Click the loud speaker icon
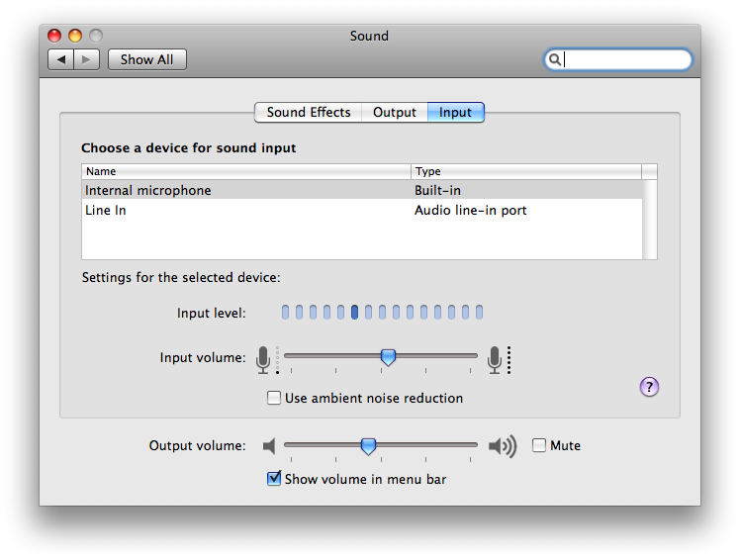 click(x=503, y=446)
